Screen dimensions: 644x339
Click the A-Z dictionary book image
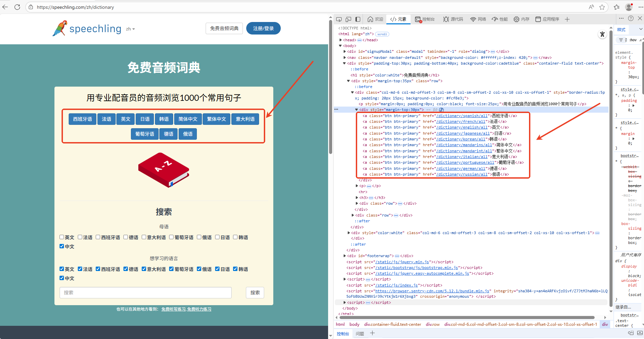(164, 170)
